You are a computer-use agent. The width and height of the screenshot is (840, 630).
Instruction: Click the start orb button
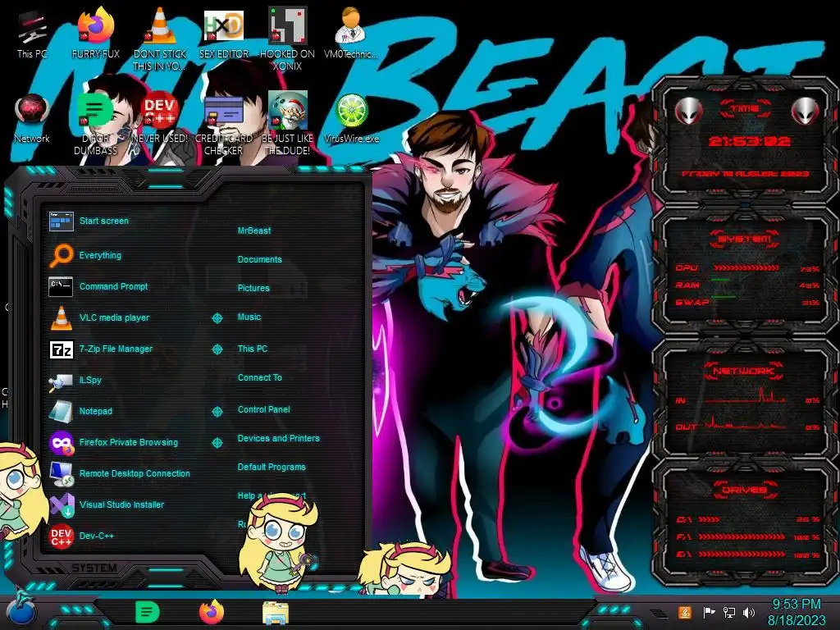click(21, 609)
